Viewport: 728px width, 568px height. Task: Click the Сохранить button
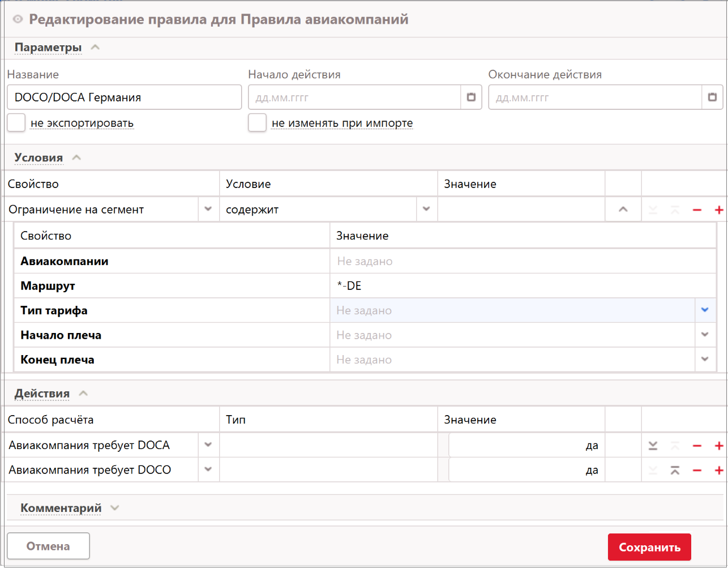click(x=649, y=547)
